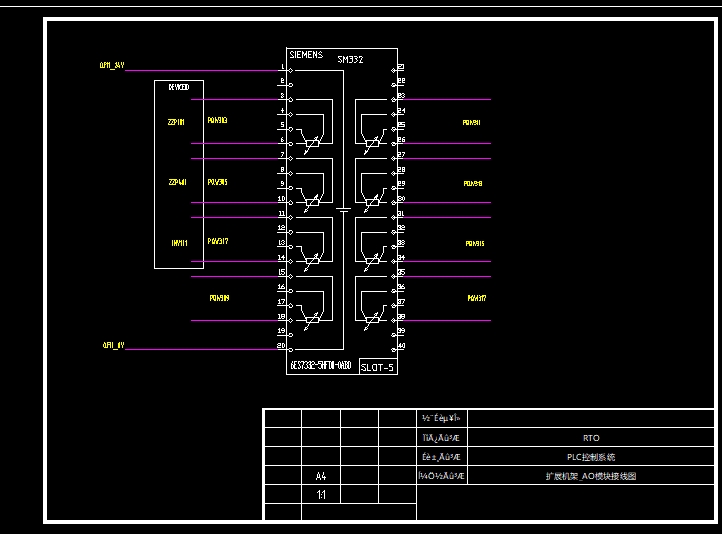This screenshot has height=535, width=722.
Task: Click the purple wire connected to pin 20
Action: click(202, 349)
